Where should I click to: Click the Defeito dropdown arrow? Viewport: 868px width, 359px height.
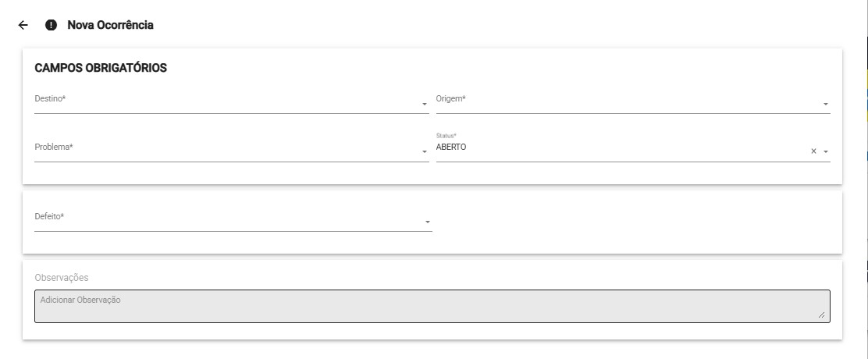(x=428, y=222)
